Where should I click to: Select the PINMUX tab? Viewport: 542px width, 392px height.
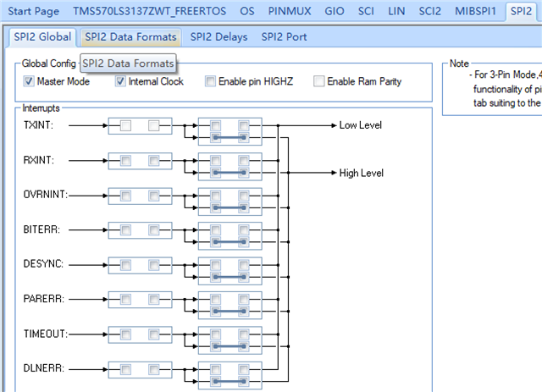(x=290, y=11)
